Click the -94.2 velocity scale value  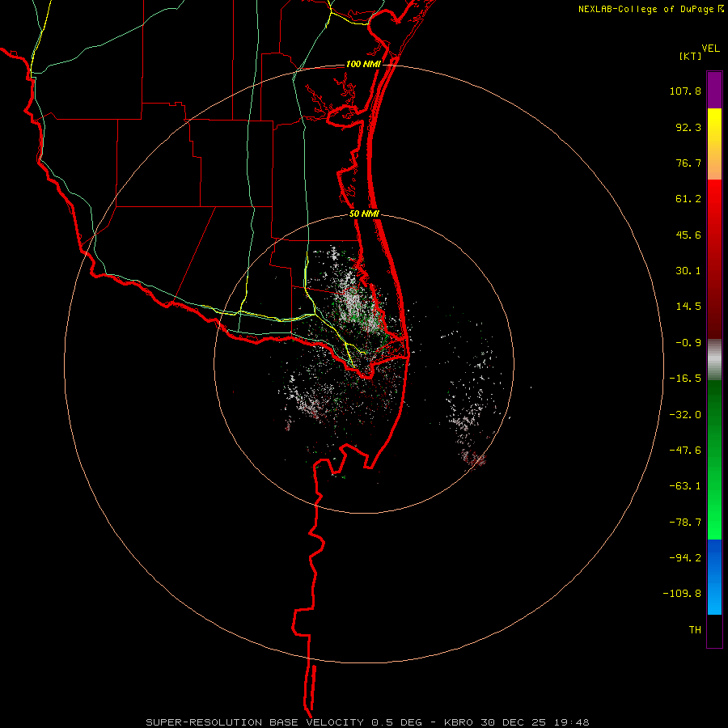point(685,557)
